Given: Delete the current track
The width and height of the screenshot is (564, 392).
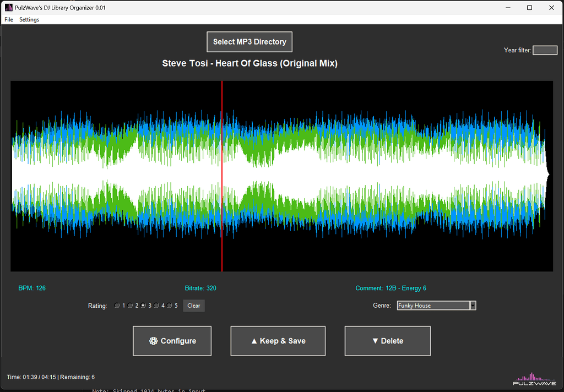Looking at the screenshot, I should (x=387, y=341).
